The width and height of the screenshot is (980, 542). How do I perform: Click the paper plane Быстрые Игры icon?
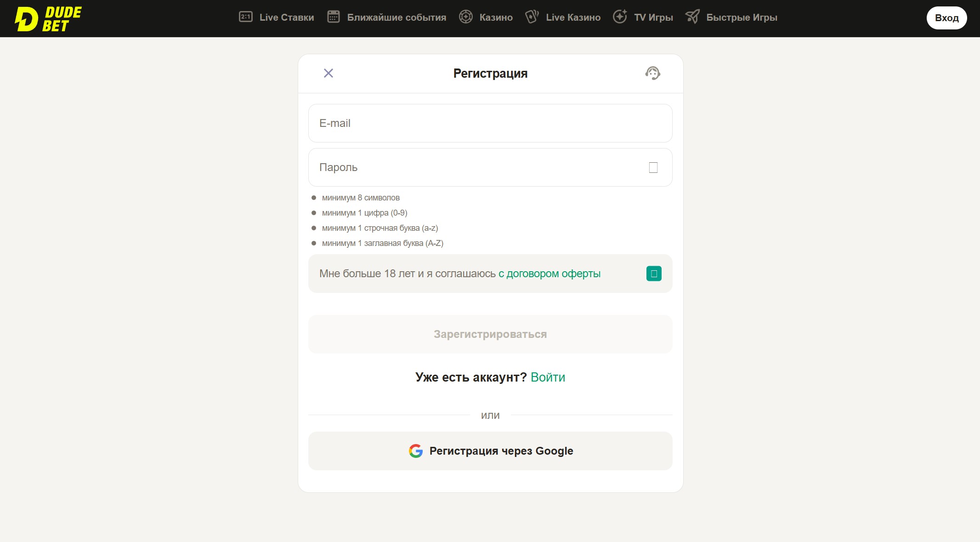click(x=692, y=17)
